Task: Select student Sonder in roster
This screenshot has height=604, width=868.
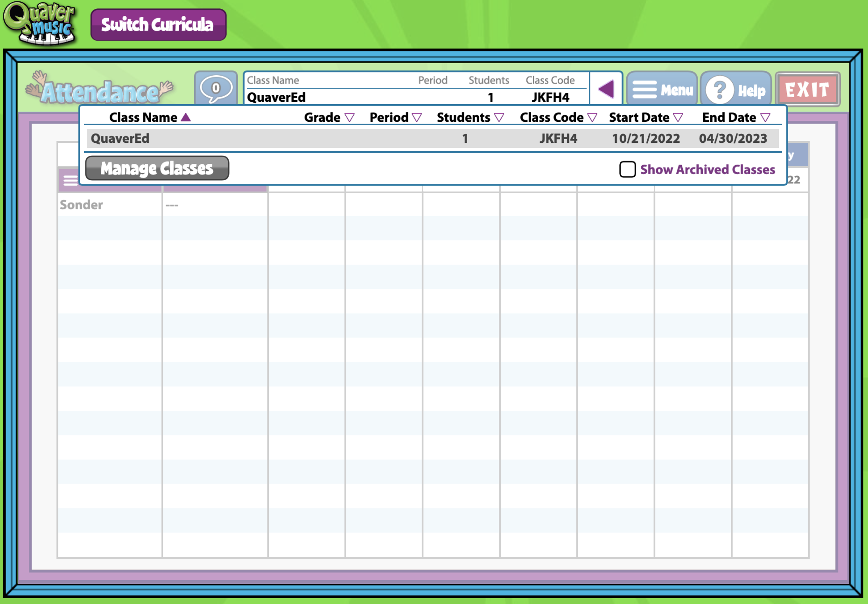Action: click(81, 204)
